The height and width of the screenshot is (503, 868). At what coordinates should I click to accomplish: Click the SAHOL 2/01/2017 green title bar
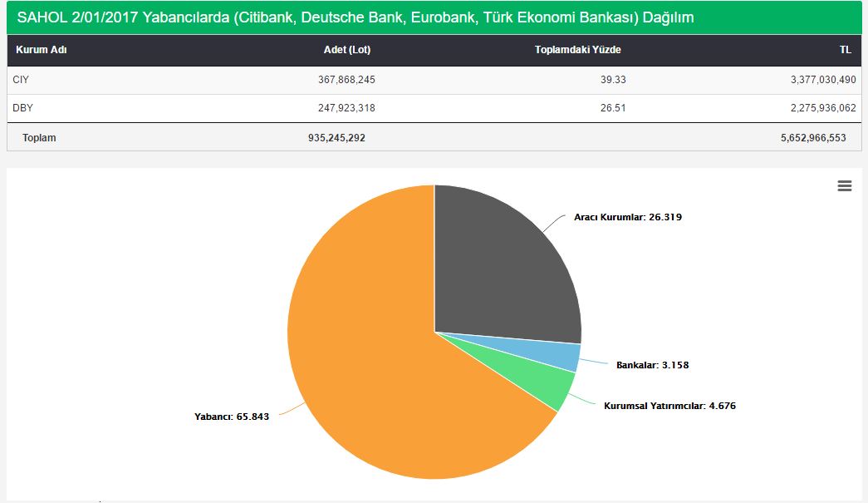[434, 17]
